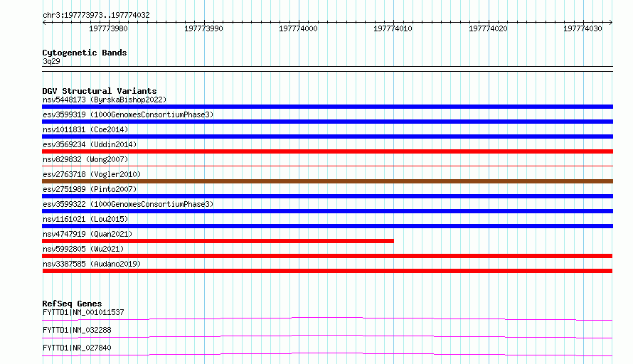
Task: Select the brown bar for esv2763718
Action: point(327,181)
